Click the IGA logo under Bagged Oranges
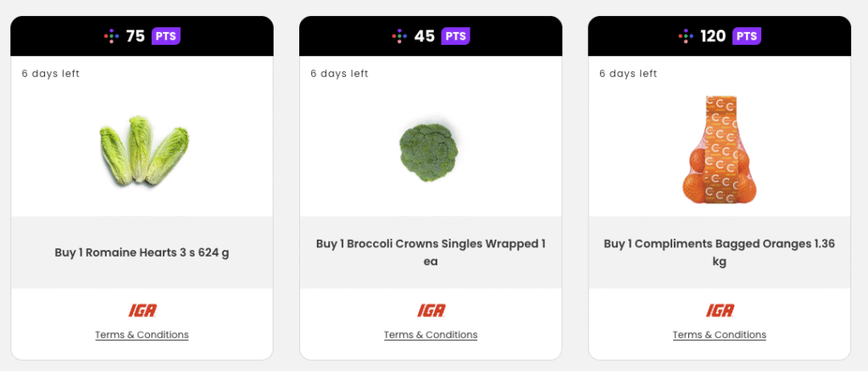This screenshot has height=371, width=868. tap(720, 311)
